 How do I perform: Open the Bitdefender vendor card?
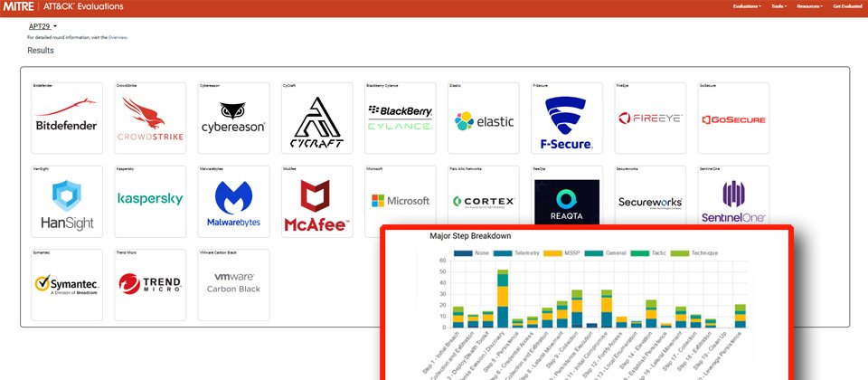click(67, 118)
